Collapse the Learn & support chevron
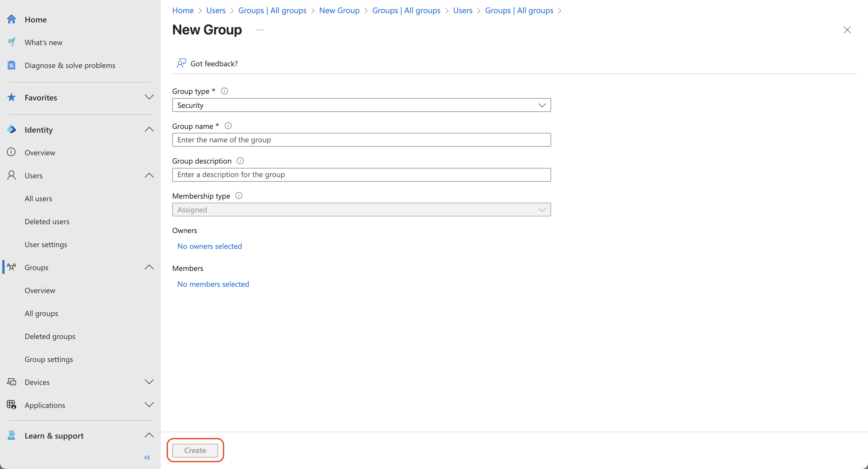868x469 pixels. (x=149, y=435)
